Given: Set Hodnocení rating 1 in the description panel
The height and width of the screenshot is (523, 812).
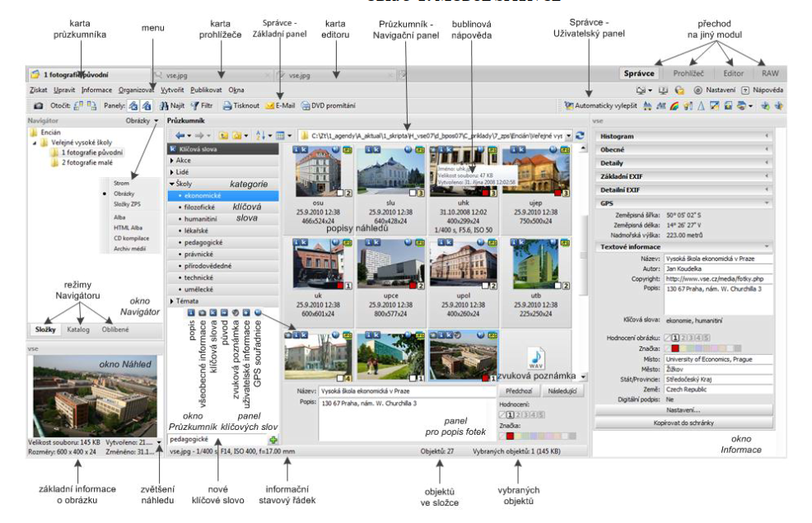Looking at the screenshot, I should [x=510, y=414].
